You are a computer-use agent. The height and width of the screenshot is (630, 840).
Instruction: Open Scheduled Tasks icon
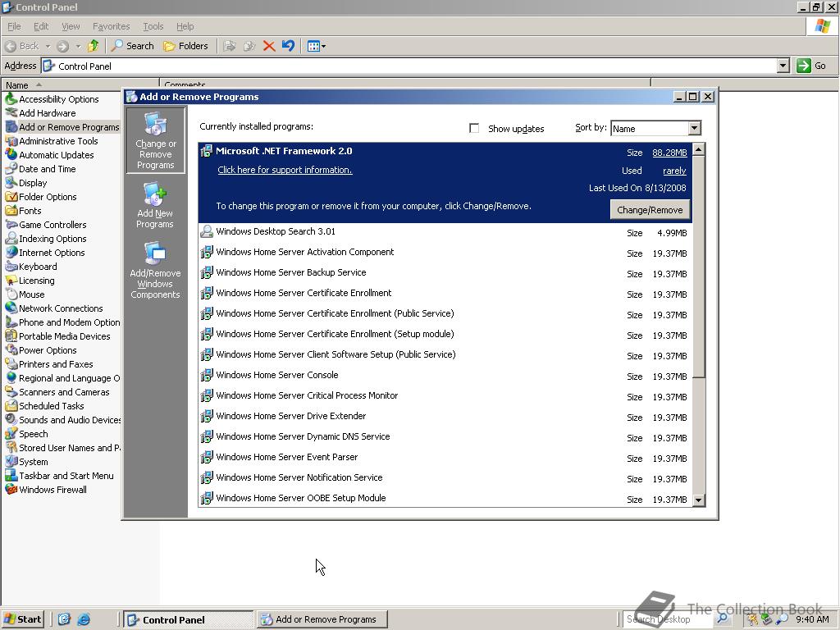(x=11, y=405)
